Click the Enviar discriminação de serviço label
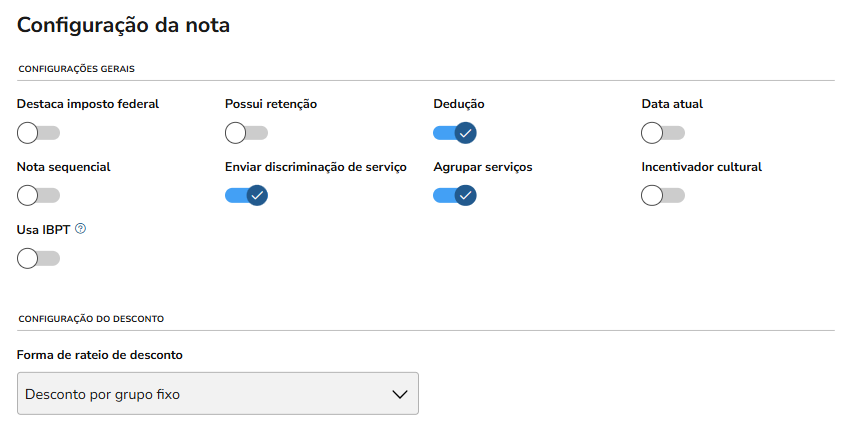Image resolution: width=844 pixels, height=433 pixels. point(315,167)
